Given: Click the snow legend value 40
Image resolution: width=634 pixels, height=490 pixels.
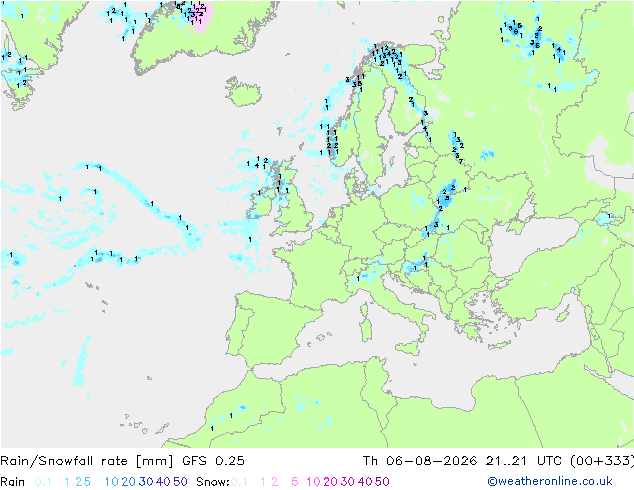Looking at the screenshot, I should tap(365, 482).
